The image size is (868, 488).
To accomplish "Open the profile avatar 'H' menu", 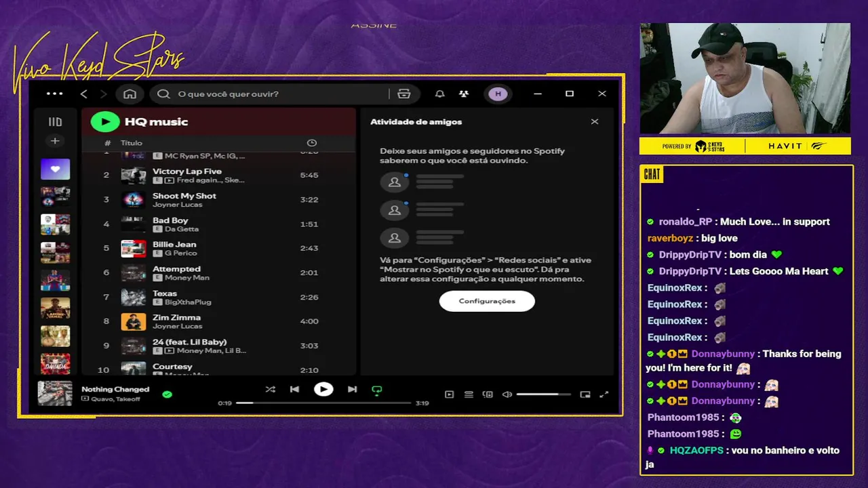I will pyautogui.click(x=498, y=94).
